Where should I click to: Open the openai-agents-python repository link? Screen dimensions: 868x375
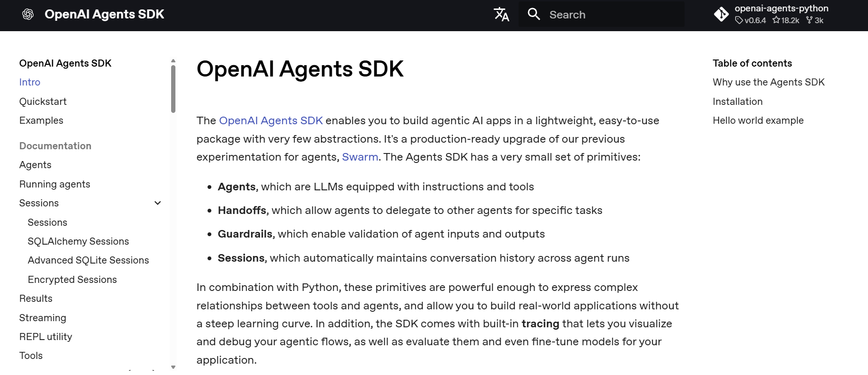point(781,9)
